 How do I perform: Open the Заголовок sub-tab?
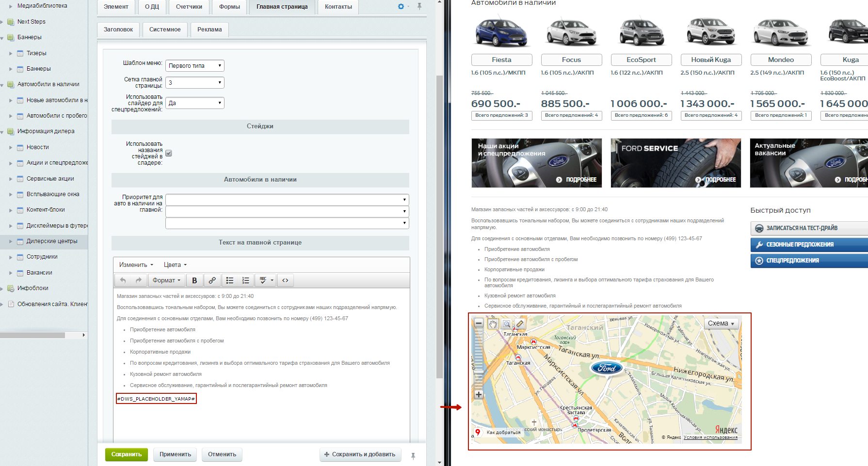[118, 30]
